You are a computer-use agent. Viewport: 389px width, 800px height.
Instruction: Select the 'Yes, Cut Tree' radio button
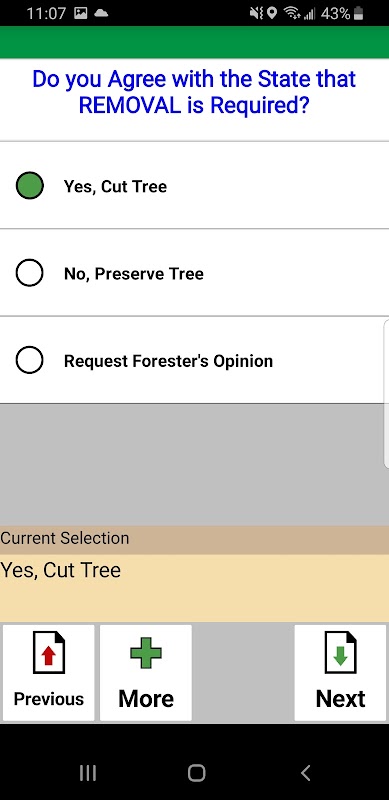pyautogui.click(x=30, y=185)
